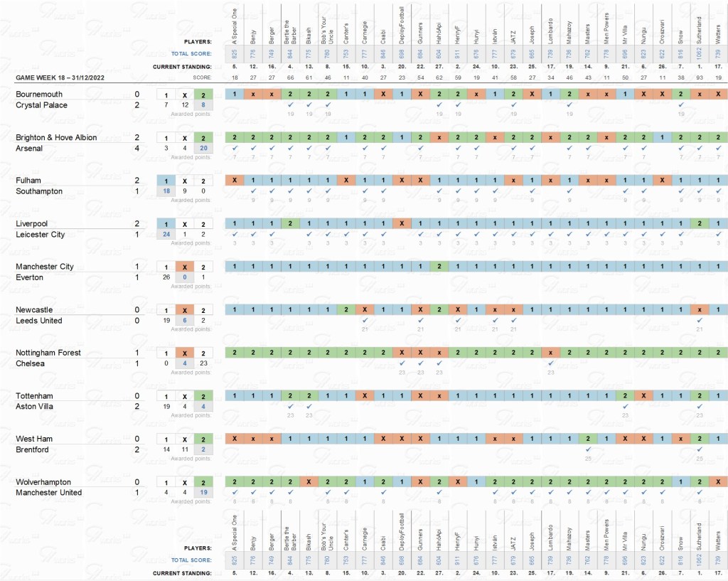Click Bikash's checkmark for Tottenham vs Aston Villa
Screen dimensions: 728x581
coord(309,406)
